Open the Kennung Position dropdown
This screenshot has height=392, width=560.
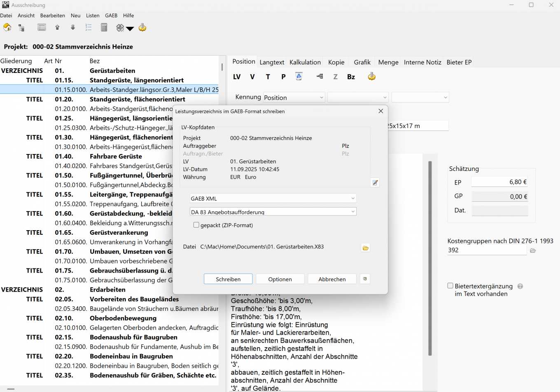tap(294, 98)
